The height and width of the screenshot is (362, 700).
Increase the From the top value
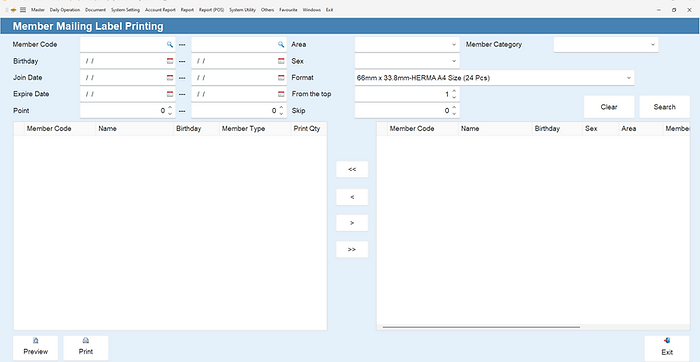[x=454, y=92]
